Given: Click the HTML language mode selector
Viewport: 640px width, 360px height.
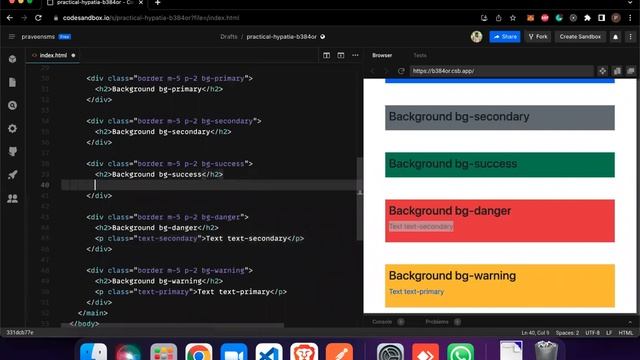Looking at the screenshot, I should click(625, 333).
